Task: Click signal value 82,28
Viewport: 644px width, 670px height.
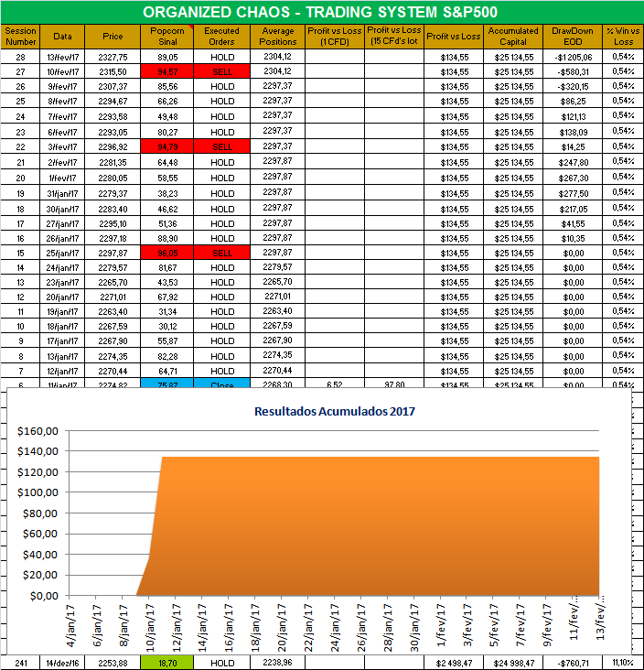Action: pos(167,356)
